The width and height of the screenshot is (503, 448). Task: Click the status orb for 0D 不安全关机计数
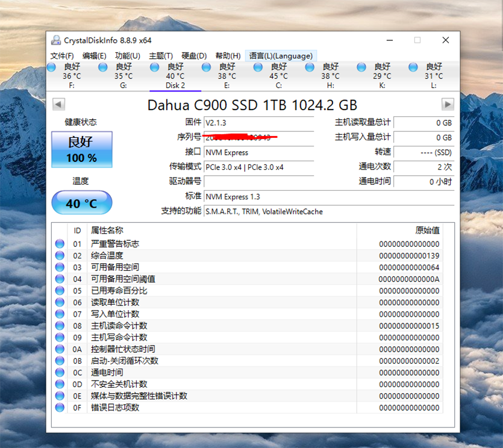60,384
